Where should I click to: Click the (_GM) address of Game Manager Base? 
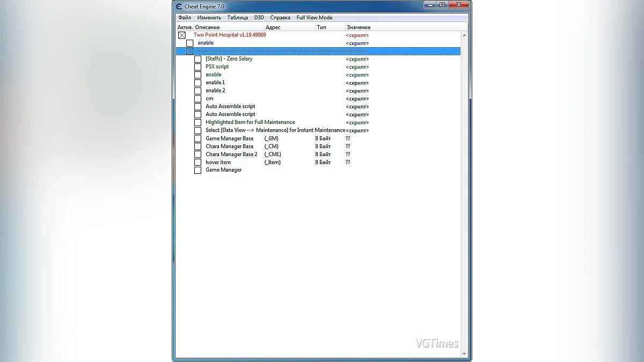point(272,138)
